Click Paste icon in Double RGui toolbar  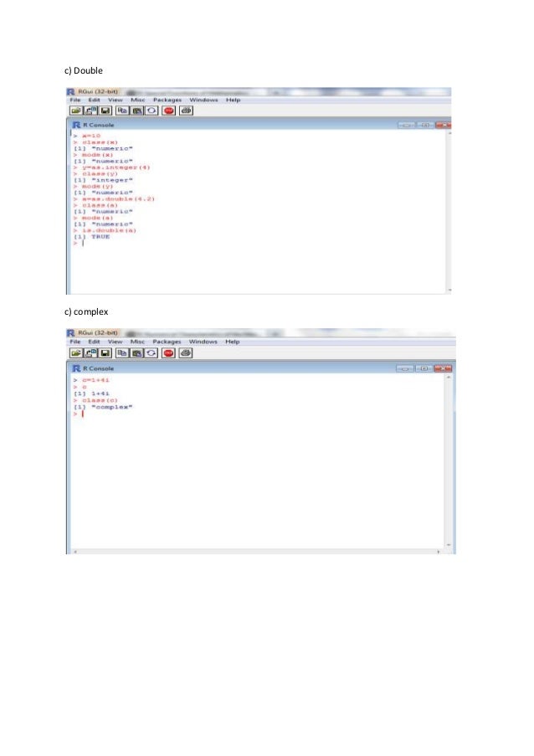[137, 111]
